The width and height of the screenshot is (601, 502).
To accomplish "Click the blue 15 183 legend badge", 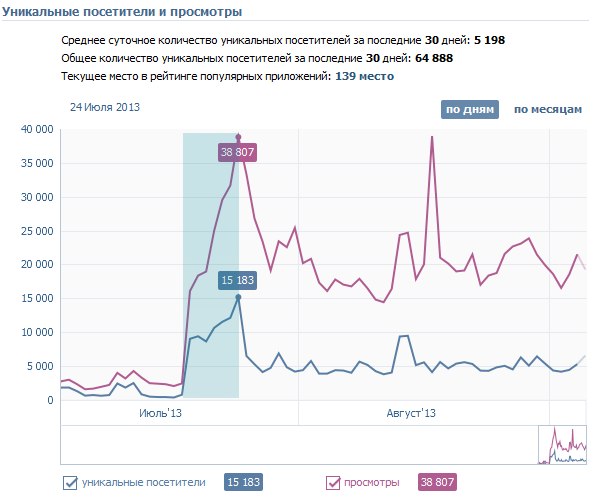I will pos(244,483).
